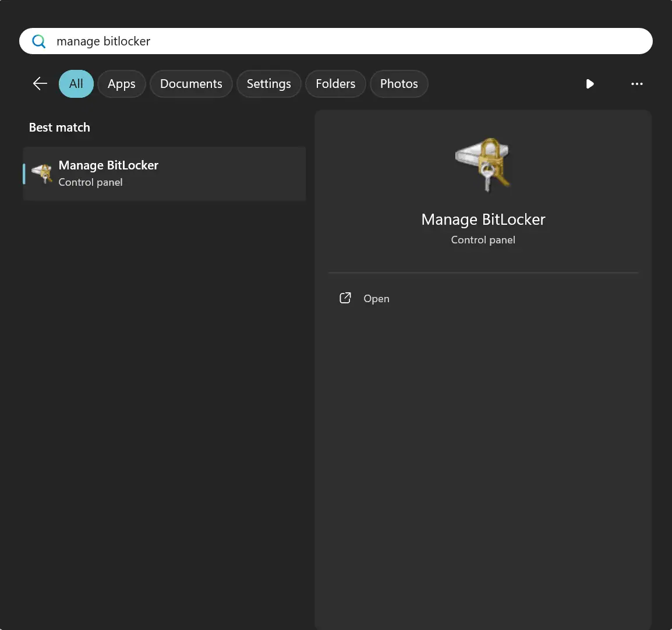Click the large BitLocker drive icon in the preview
Viewport: 672px width, 630px height.
coord(483,165)
